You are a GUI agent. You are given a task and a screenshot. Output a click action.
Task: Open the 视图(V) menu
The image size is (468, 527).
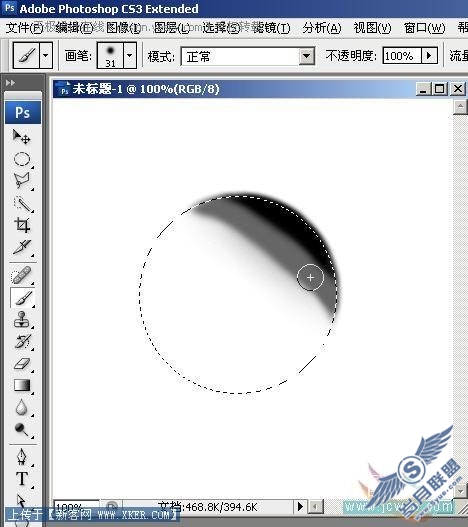(372, 28)
